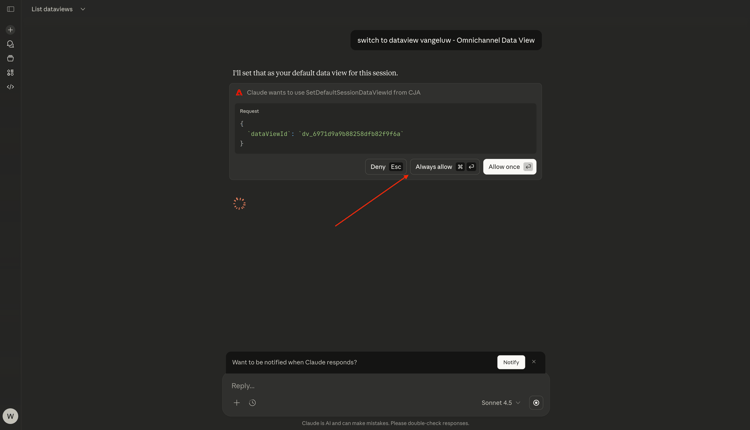The image size is (750, 430).
Task: Open the clock icon in composer
Action: coord(253,403)
